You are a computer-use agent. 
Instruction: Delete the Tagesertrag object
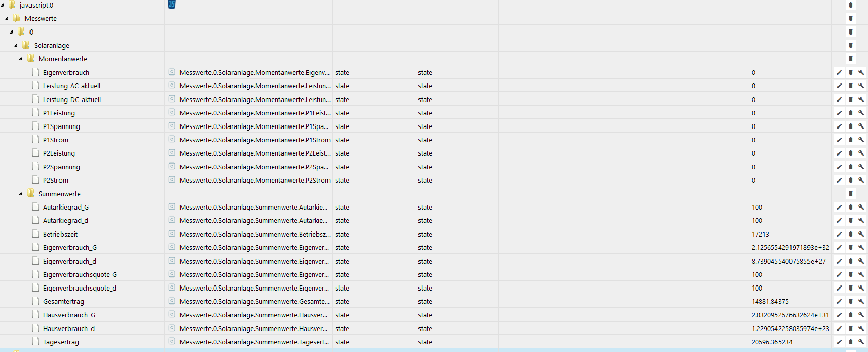[x=850, y=342]
